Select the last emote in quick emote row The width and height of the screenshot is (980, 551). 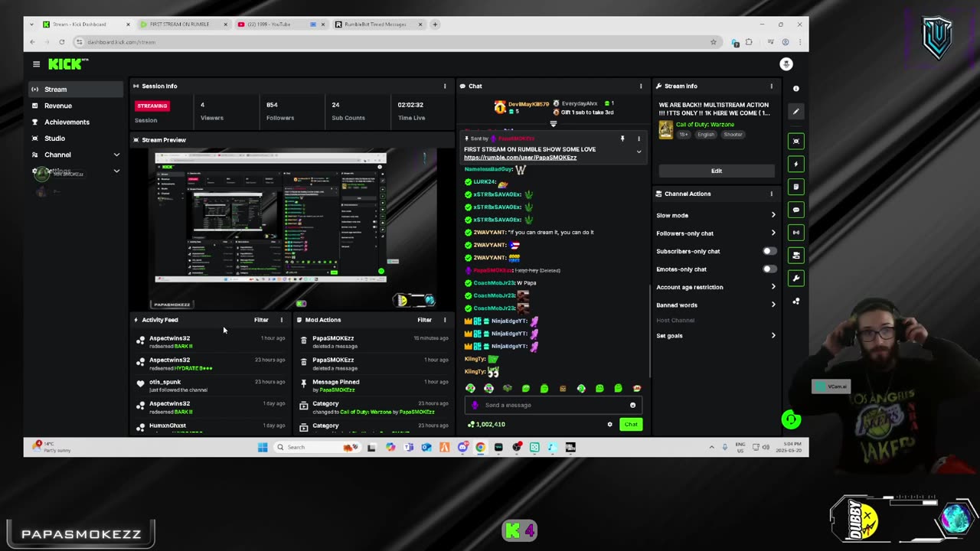coord(637,389)
